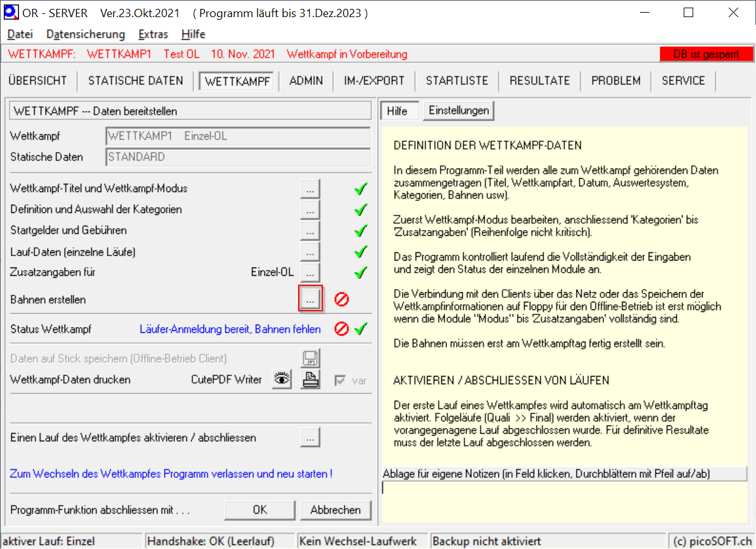This screenshot has width=756, height=549.
Task: Open the Datensicherung menu
Action: click(86, 34)
